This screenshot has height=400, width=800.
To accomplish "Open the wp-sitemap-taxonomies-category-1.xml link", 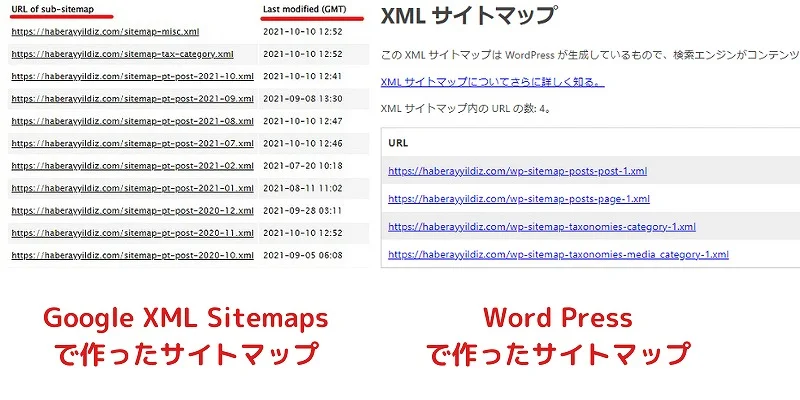I will (x=542, y=227).
